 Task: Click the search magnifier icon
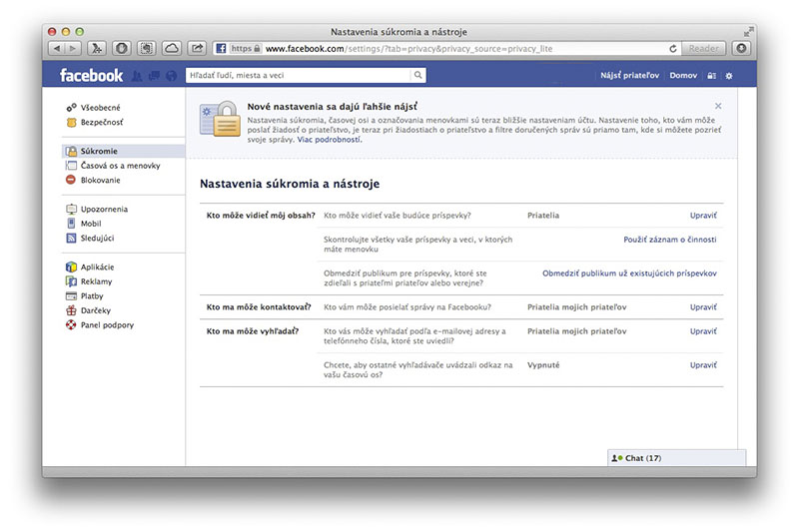pyautogui.click(x=417, y=75)
